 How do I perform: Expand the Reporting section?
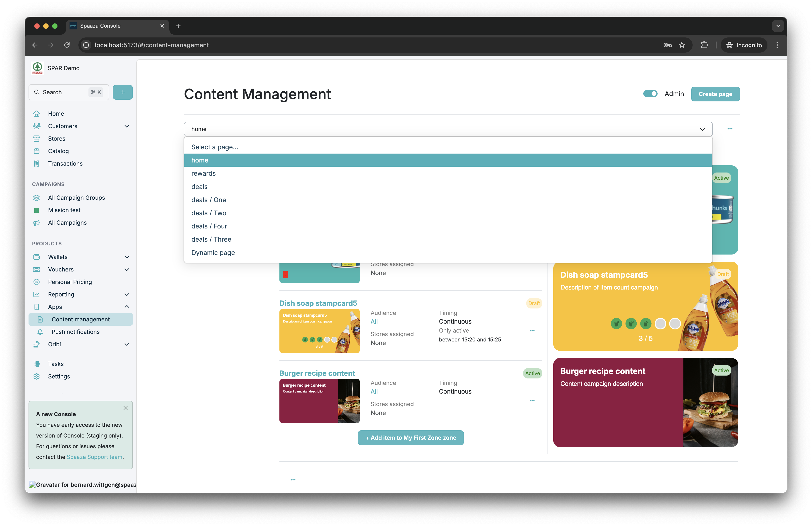pos(127,294)
